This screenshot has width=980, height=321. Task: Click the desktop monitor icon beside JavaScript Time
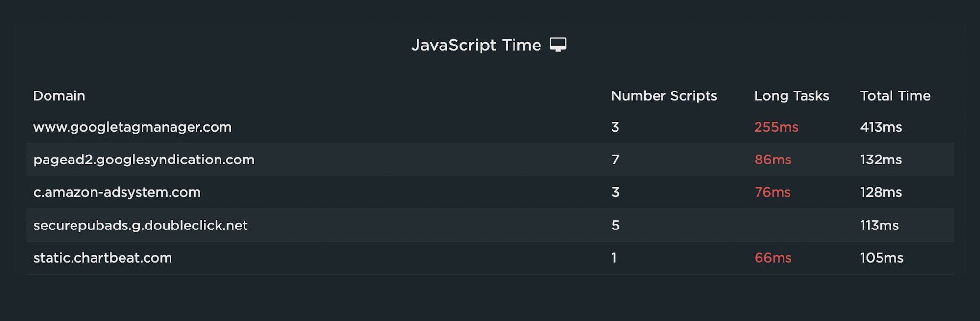[x=558, y=45]
